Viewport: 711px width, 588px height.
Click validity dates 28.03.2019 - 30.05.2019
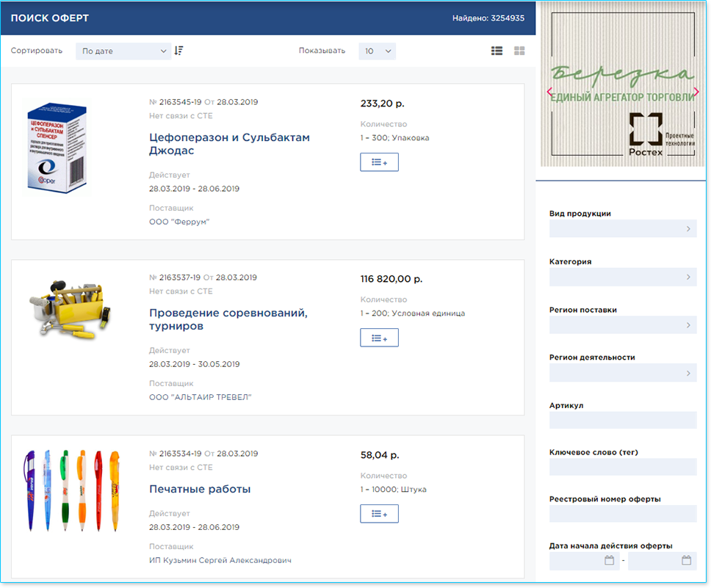point(194,364)
